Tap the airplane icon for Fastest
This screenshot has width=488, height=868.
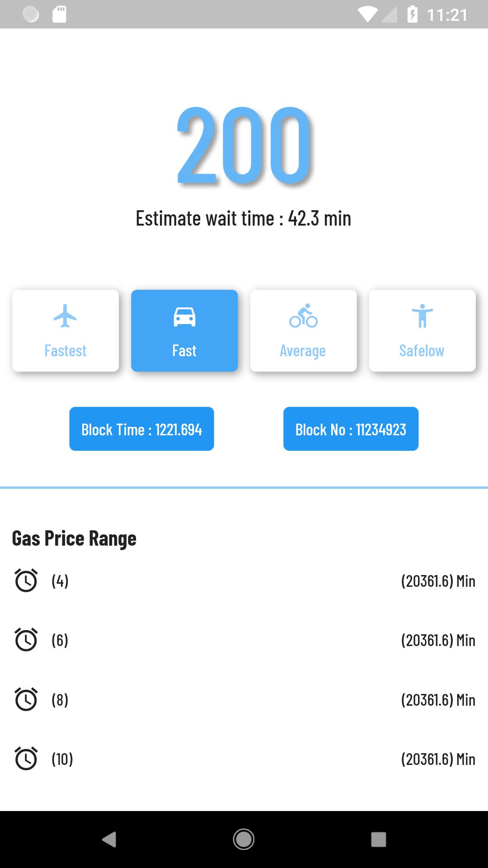coord(65,316)
